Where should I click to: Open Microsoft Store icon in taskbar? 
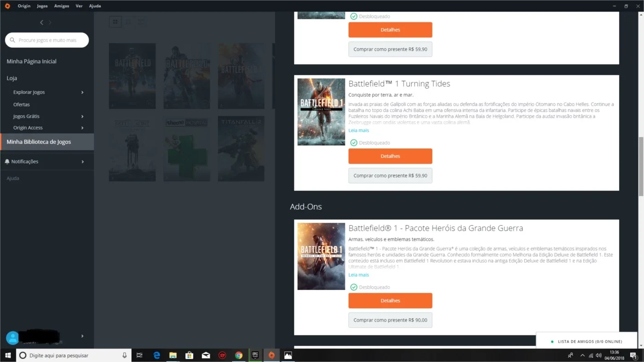tap(189, 355)
